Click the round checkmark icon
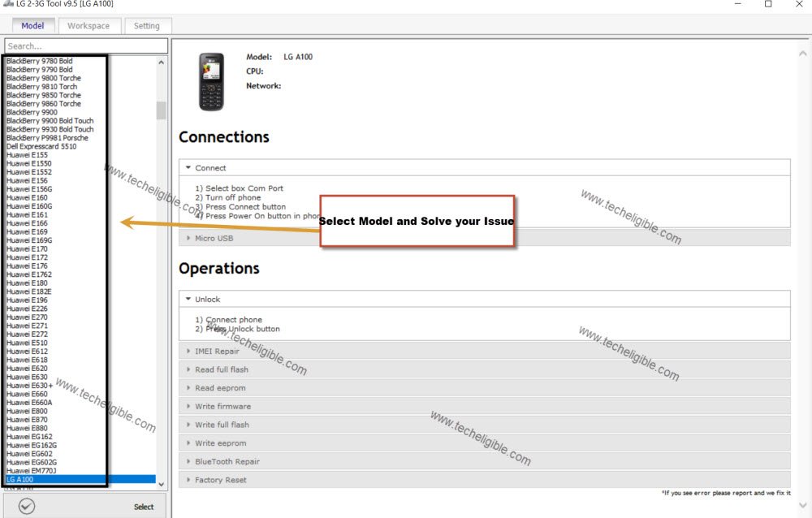This screenshot has width=812, height=518. [27, 506]
